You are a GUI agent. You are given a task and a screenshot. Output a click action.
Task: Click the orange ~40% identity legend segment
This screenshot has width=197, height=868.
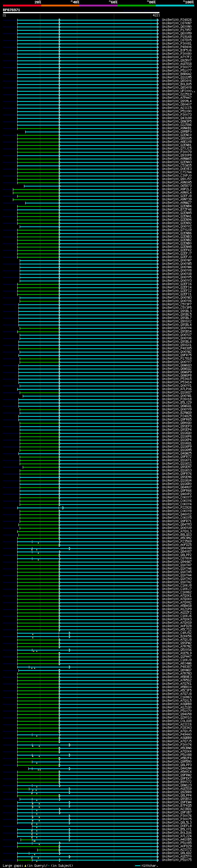(60, 6)
